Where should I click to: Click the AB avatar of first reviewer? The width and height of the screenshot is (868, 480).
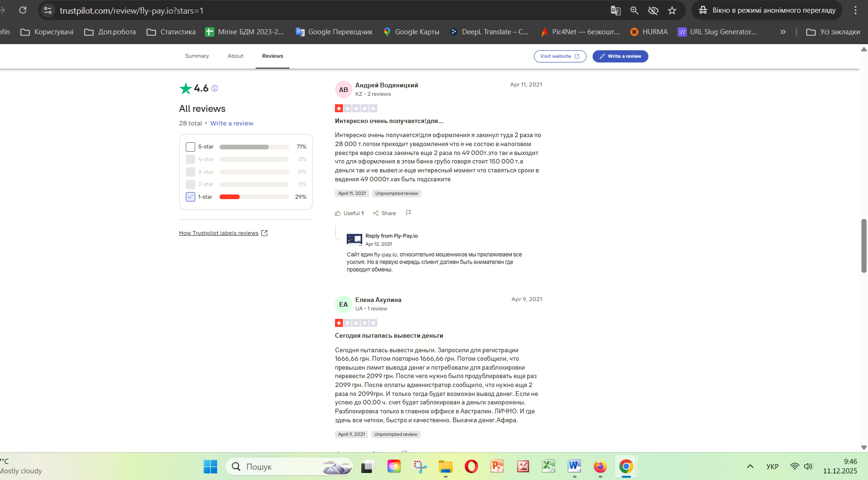(343, 90)
